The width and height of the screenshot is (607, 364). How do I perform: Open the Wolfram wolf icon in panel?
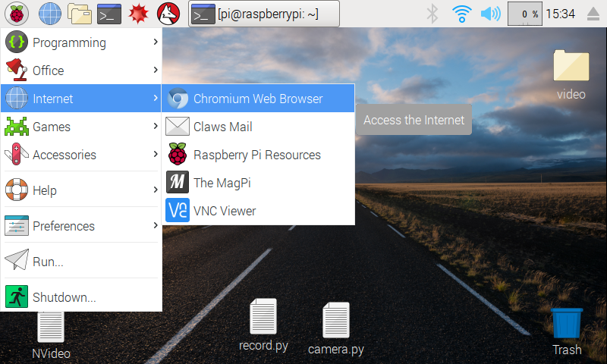point(168,14)
